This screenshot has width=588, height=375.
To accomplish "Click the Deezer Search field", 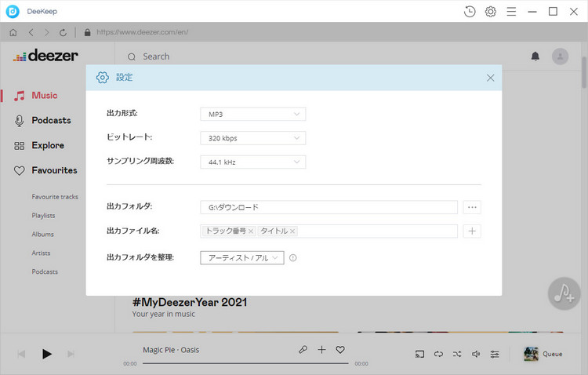I will (x=156, y=56).
